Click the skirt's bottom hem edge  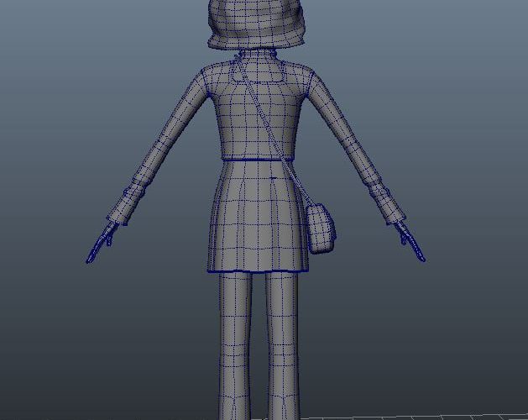[x=256, y=271]
